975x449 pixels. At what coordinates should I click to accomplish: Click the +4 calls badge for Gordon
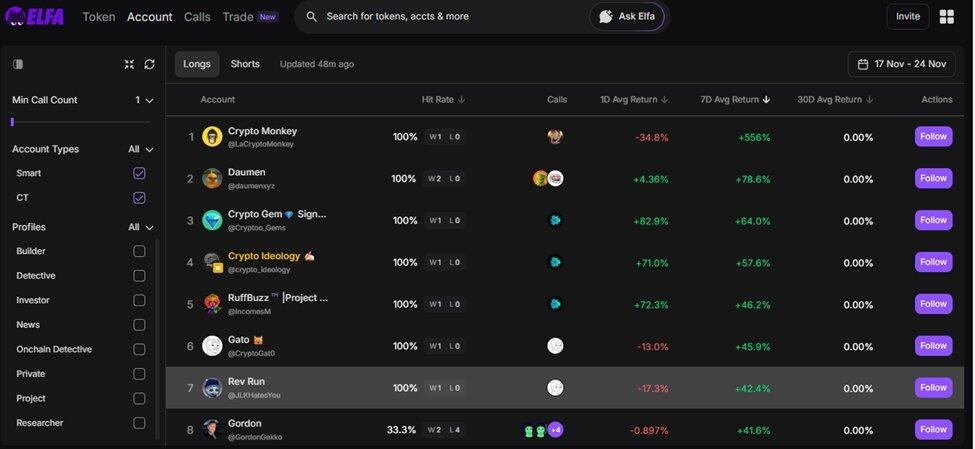pyautogui.click(x=555, y=430)
